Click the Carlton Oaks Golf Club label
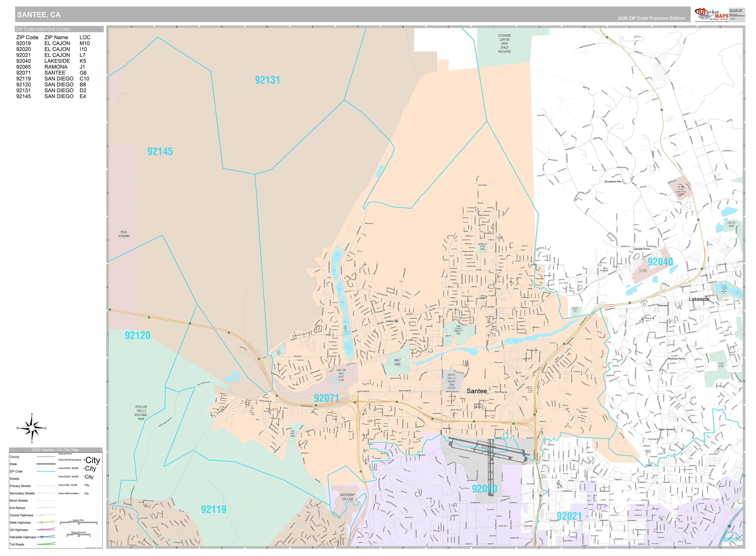This screenshot has width=756, height=556. pyautogui.click(x=341, y=375)
